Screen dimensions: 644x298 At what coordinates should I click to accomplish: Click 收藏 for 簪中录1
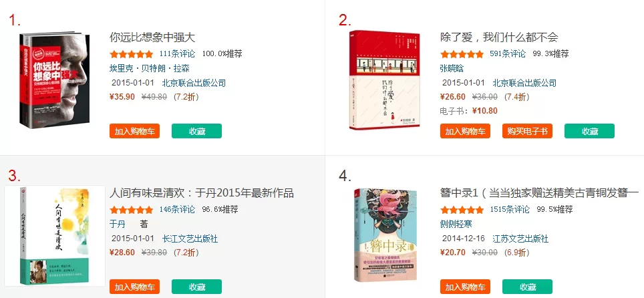coord(527,287)
